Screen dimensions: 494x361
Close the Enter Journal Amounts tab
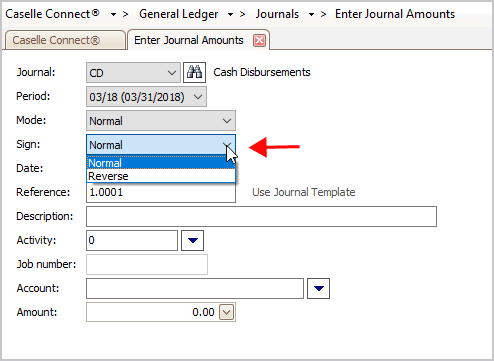259,41
